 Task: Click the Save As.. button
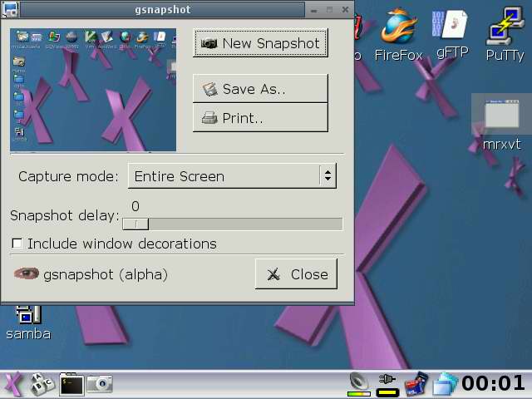260,89
